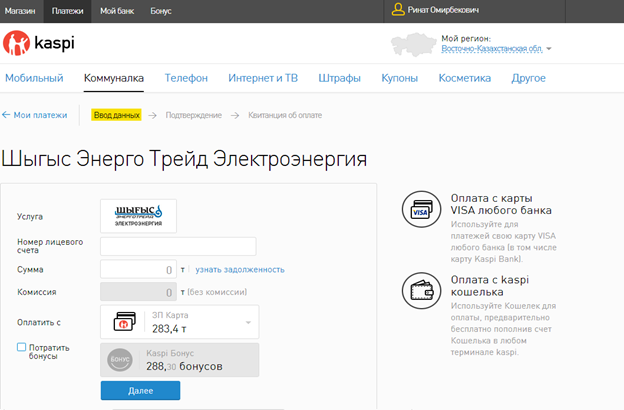Focus the Сумма input field
624x410 pixels.
point(138,269)
